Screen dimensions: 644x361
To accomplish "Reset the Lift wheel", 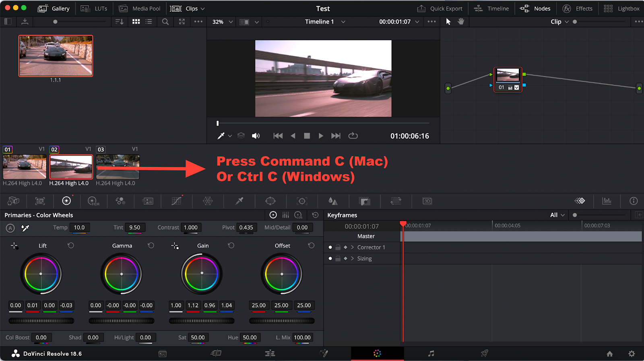I will point(71,245).
